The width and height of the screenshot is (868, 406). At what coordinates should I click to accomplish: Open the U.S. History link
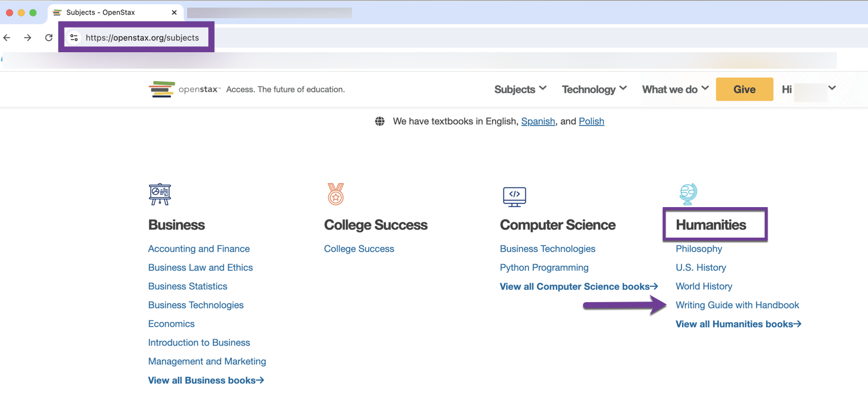coord(701,268)
